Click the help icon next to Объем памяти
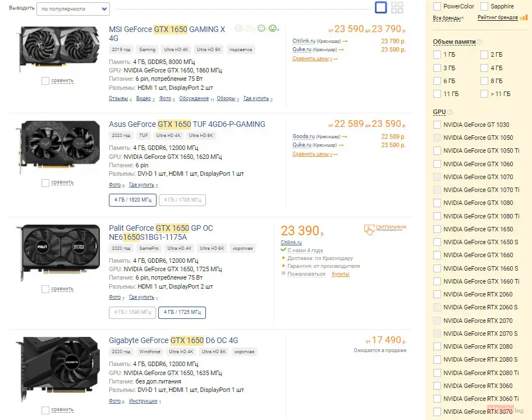The height and width of the screenshot is (420, 532). 480,42
